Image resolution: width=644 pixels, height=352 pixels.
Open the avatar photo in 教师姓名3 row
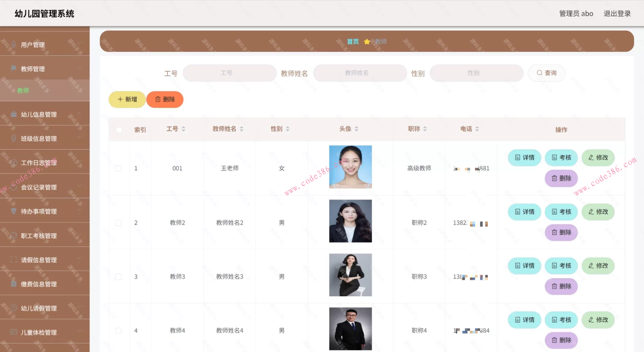(x=351, y=275)
